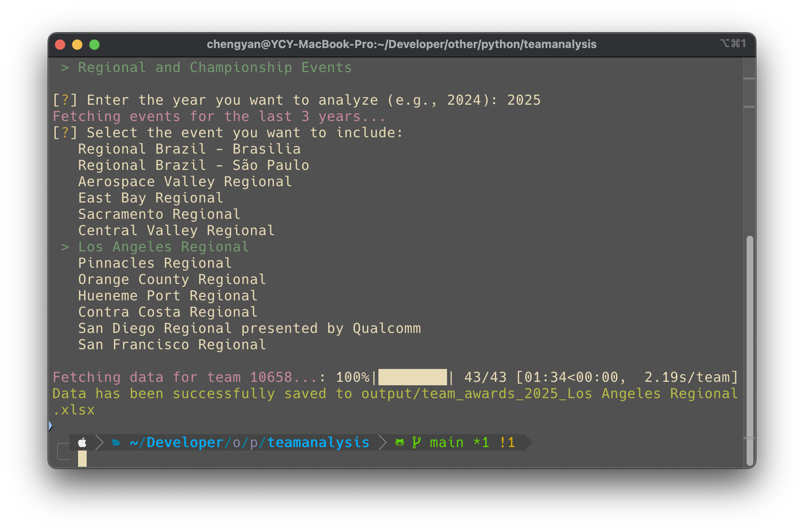Click 'Contra Costa Regional' entry

(168, 312)
